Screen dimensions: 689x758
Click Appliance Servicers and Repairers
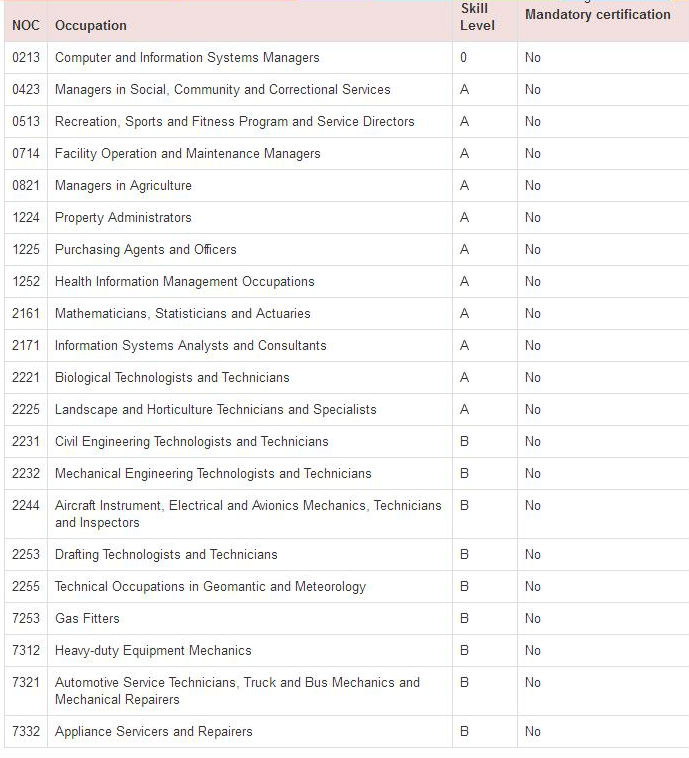click(153, 732)
